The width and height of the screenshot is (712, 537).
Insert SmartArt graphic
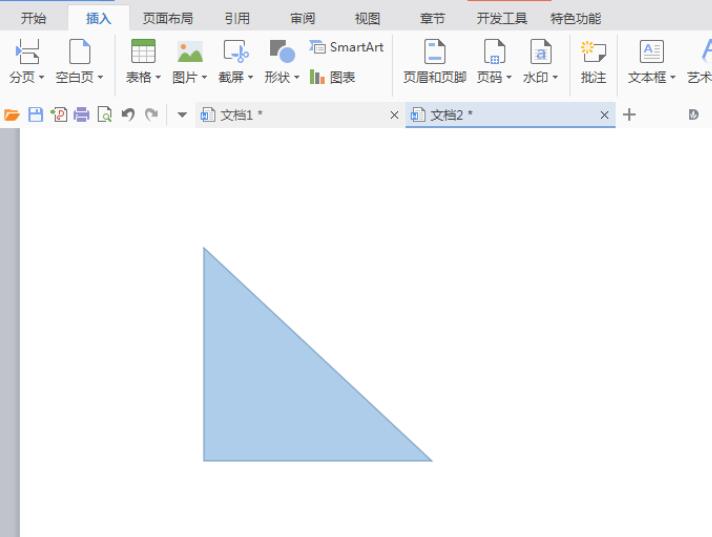346,47
